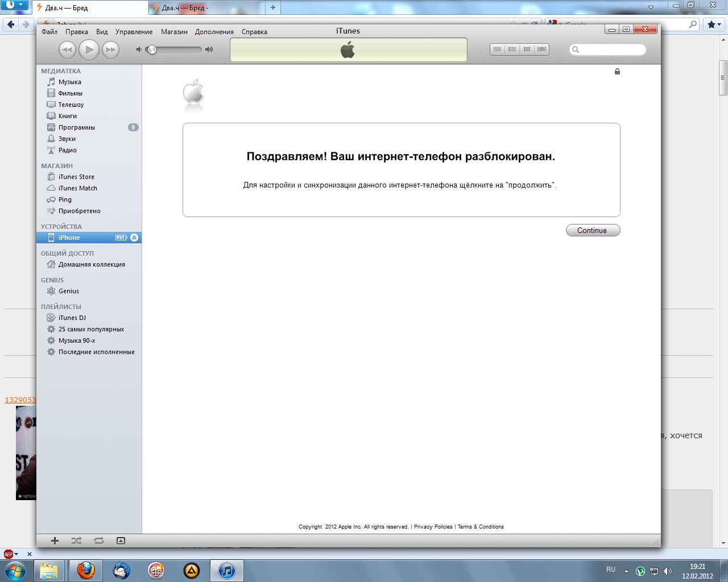Switch to Cover Flow view
The width and height of the screenshot is (728, 582).
(x=541, y=49)
